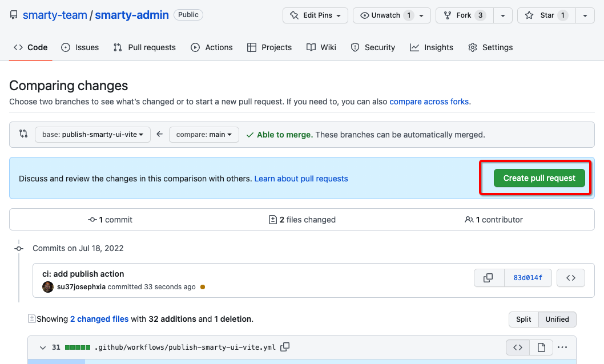Image resolution: width=604 pixels, height=364 pixels.
Task: Click the pending commit status dot
Action: pyautogui.click(x=203, y=287)
